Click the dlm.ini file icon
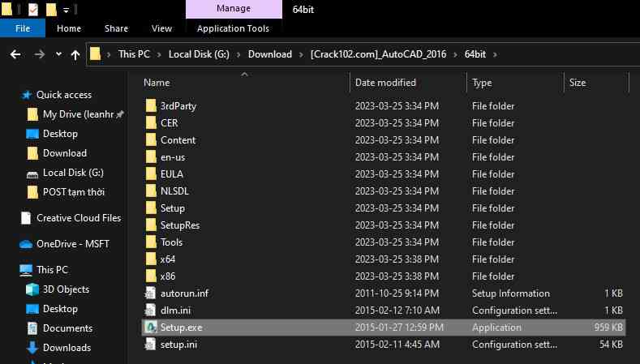The image size is (640, 364). click(x=150, y=310)
